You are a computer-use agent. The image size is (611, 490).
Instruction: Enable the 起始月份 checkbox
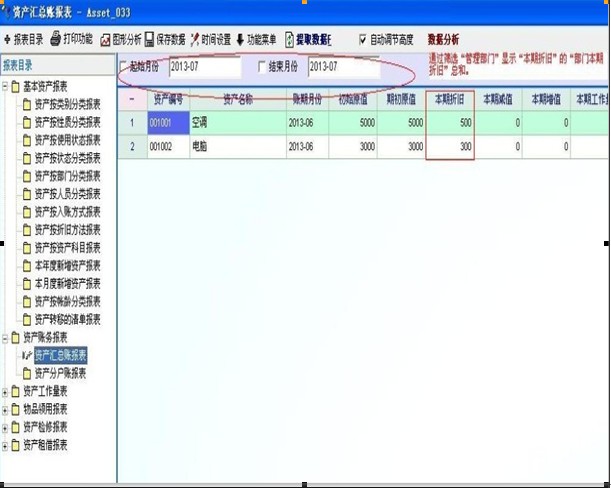tap(124, 67)
